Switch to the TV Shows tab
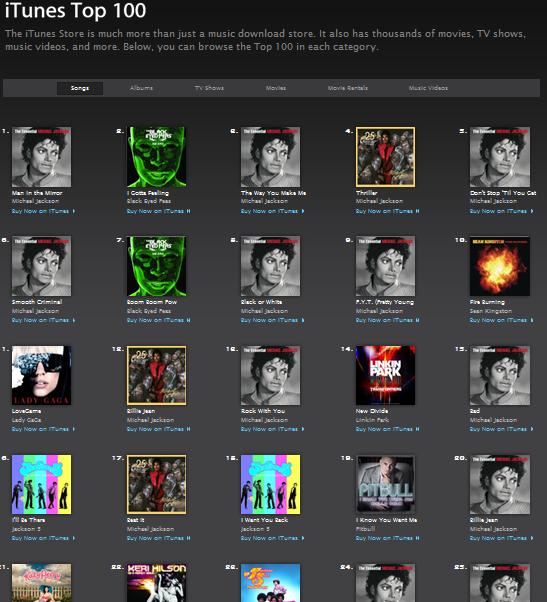Viewport: 547px width, 602px height. [x=209, y=88]
